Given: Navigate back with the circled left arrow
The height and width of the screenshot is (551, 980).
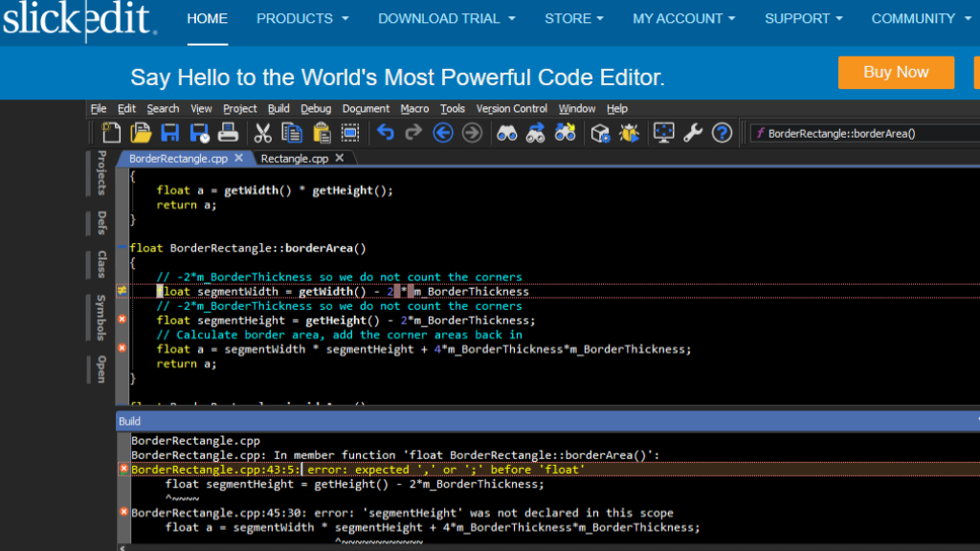Looking at the screenshot, I should click(443, 133).
